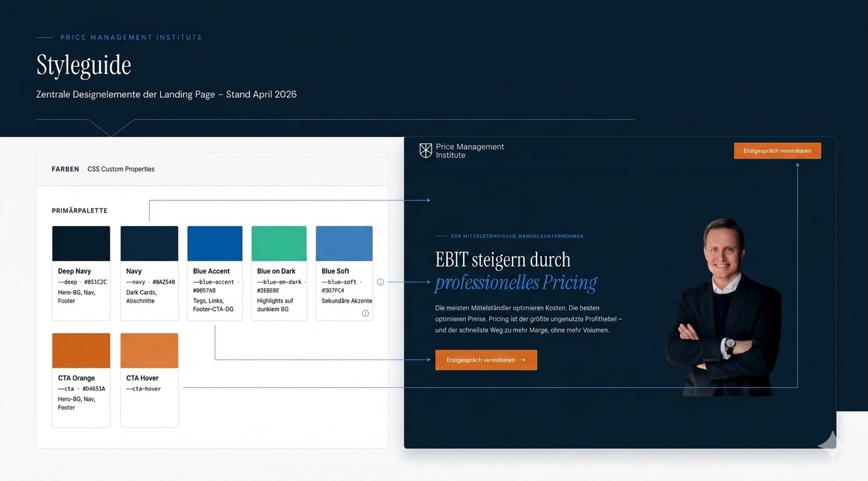Screen dimensions: 868x481
Task: Click the Erstgespräch vereinbaren hero button
Action: coord(486,360)
